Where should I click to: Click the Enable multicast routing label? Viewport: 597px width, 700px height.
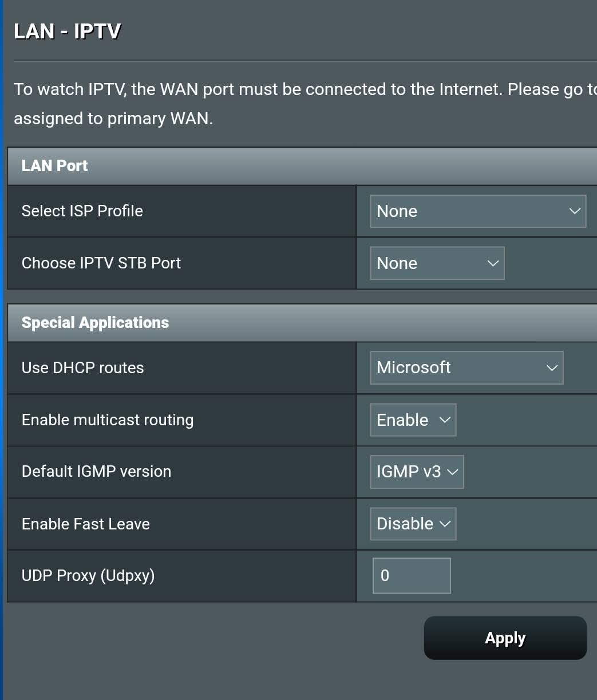pos(108,420)
